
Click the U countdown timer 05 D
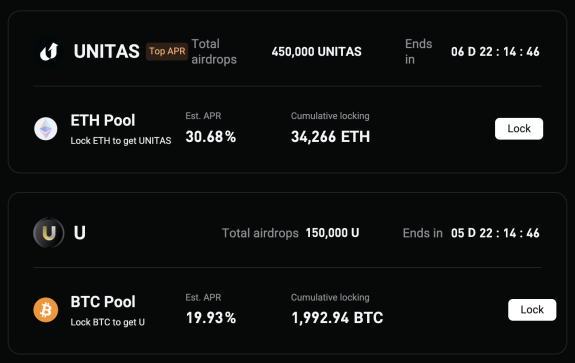click(x=495, y=233)
